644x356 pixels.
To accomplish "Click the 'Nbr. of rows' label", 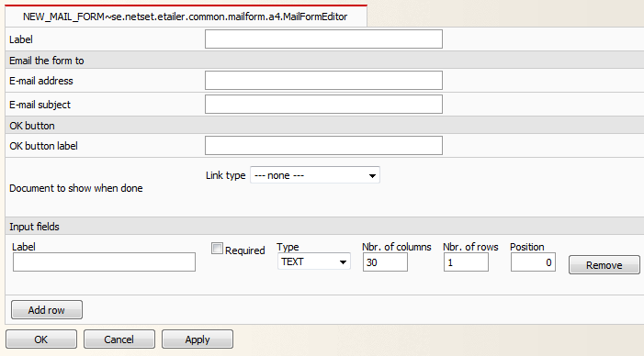I will click(x=470, y=247).
